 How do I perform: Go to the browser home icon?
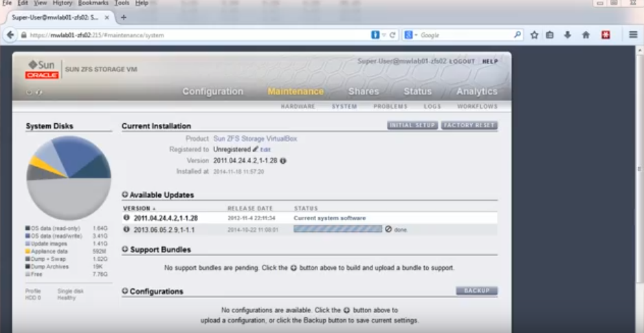[586, 35]
